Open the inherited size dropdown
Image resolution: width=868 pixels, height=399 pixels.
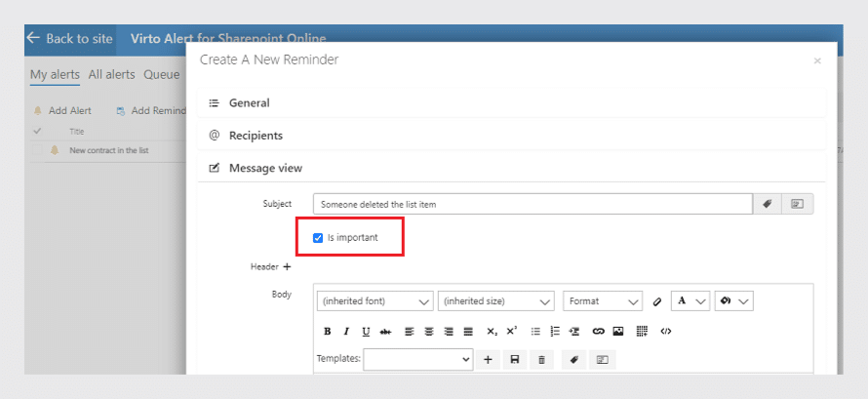pyautogui.click(x=496, y=301)
